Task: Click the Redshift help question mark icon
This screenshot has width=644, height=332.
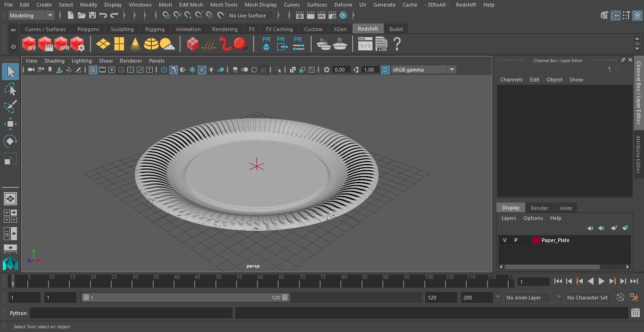Action: click(397, 44)
